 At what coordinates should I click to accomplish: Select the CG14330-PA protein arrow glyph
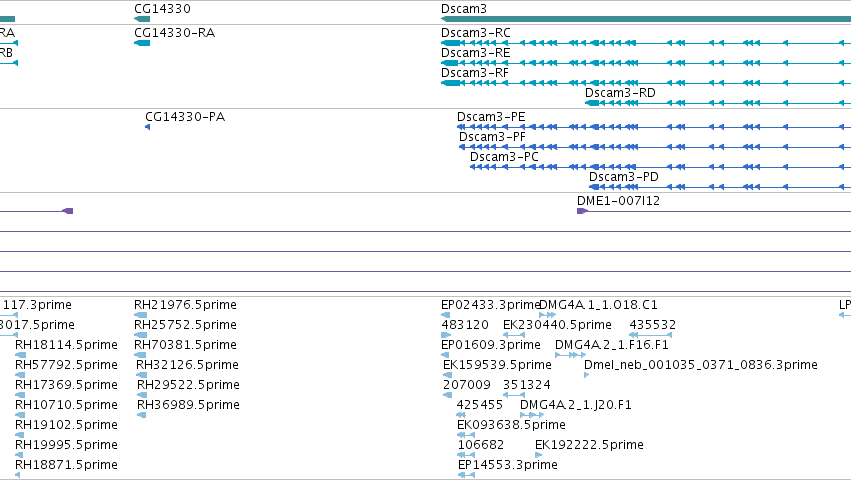click(148, 127)
